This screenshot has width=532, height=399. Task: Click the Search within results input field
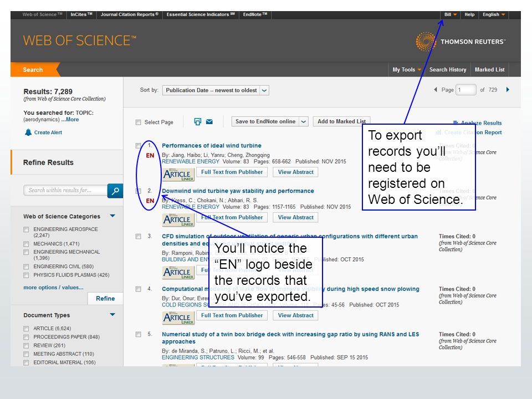(65, 190)
